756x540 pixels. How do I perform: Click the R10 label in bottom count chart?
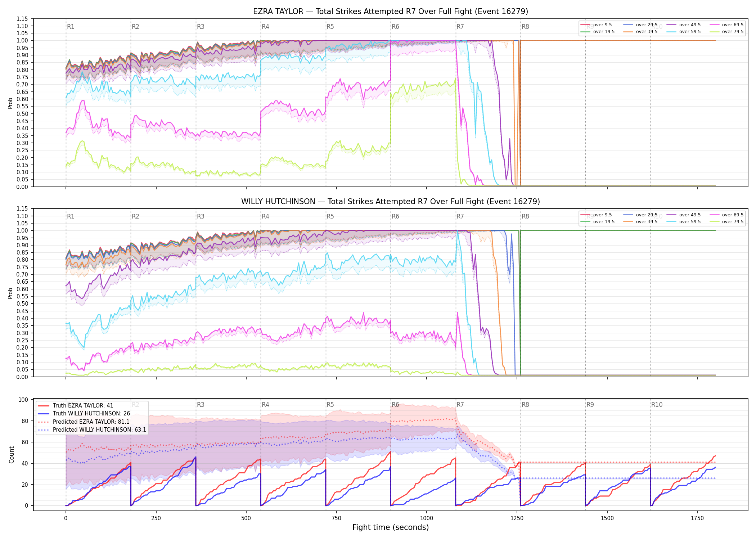[x=657, y=405]
